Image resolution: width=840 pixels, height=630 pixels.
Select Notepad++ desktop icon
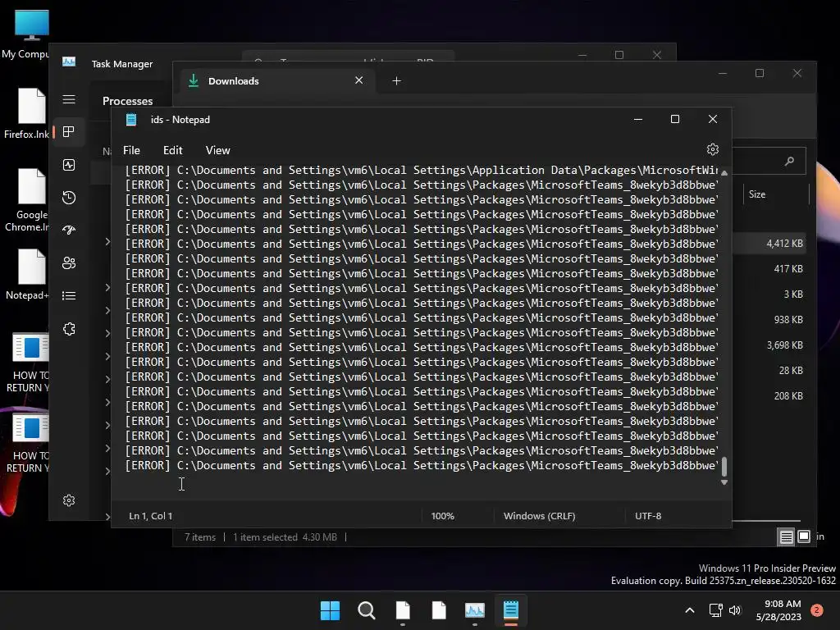(x=27, y=274)
